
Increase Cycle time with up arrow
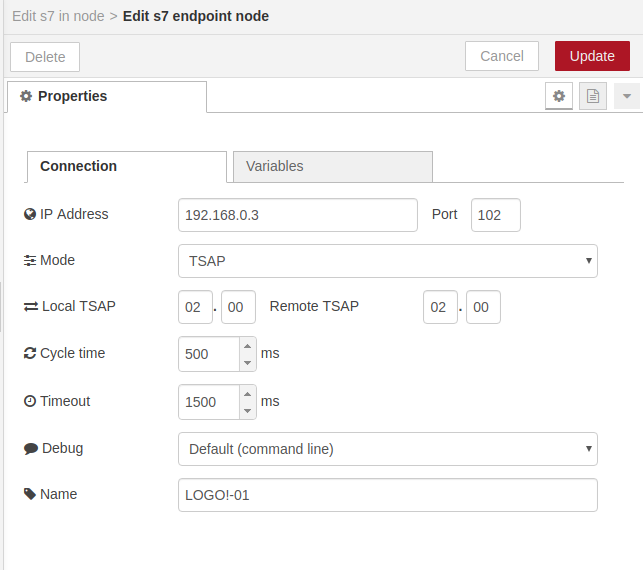pos(247,346)
